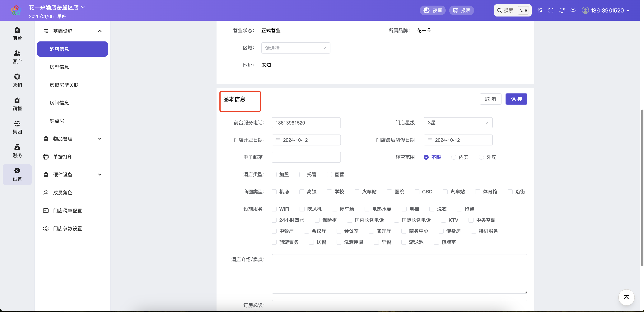Check the 停车场 facility checkbox
The width and height of the screenshot is (644, 312).
pyautogui.click(x=334, y=209)
